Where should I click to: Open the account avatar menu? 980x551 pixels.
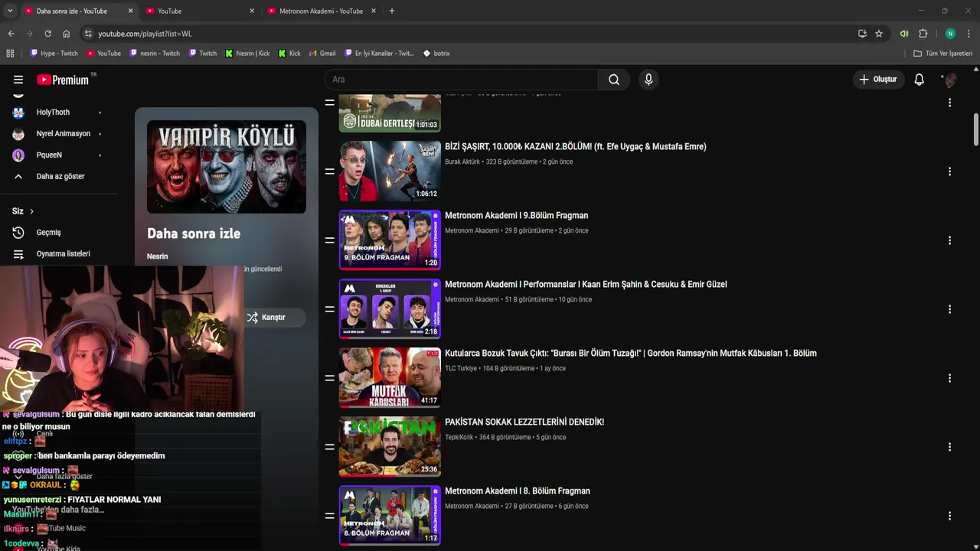pyautogui.click(x=950, y=80)
